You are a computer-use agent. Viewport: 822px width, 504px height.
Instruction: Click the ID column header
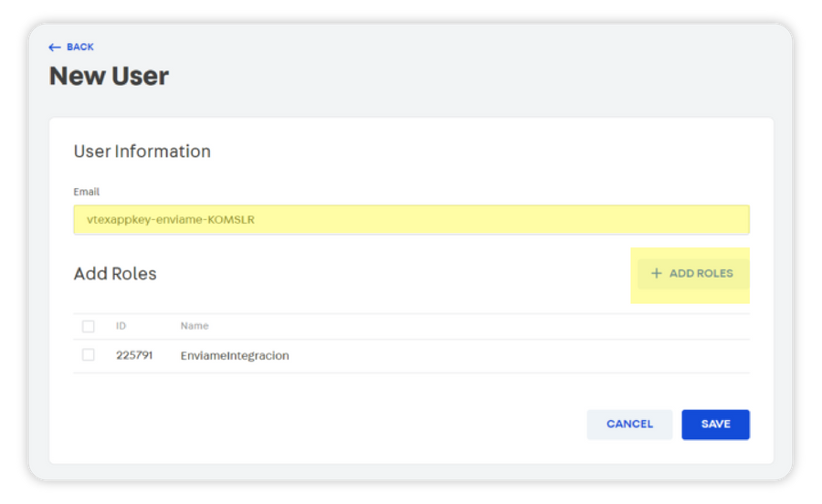point(121,326)
